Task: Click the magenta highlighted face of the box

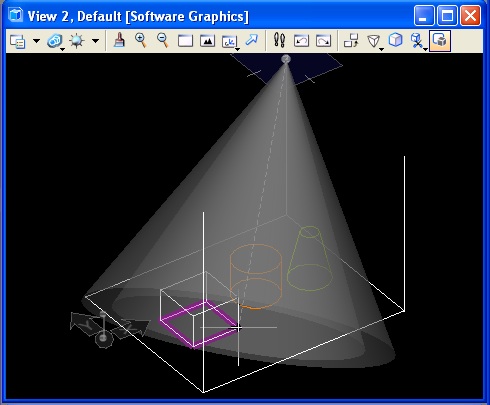Action: [x=199, y=323]
